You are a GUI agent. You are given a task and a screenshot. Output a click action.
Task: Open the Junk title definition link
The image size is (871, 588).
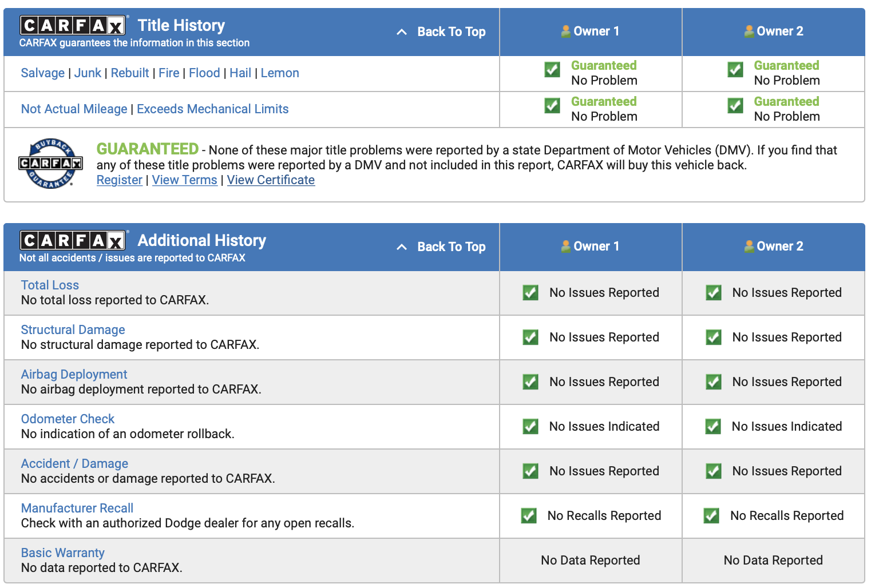pyautogui.click(x=88, y=73)
